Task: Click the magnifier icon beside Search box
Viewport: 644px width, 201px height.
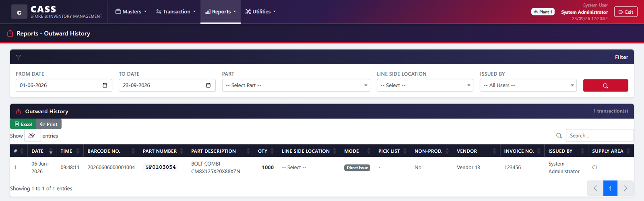Action: point(559,135)
